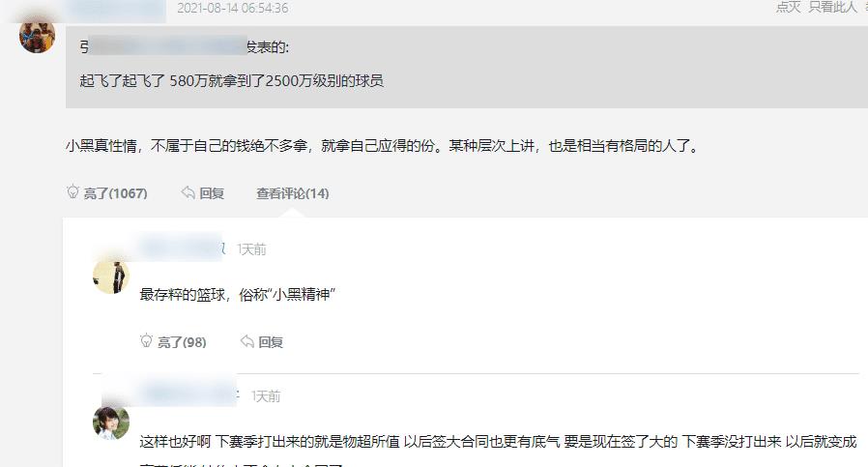Click the gray quoted text block
Screen dimensions: 868x467
click(x=467, y=67)
